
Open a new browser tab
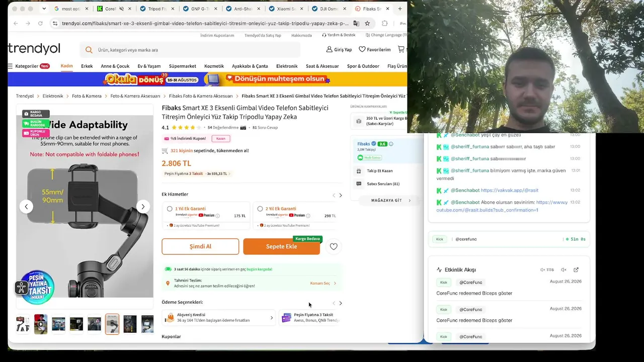[400, 9]
